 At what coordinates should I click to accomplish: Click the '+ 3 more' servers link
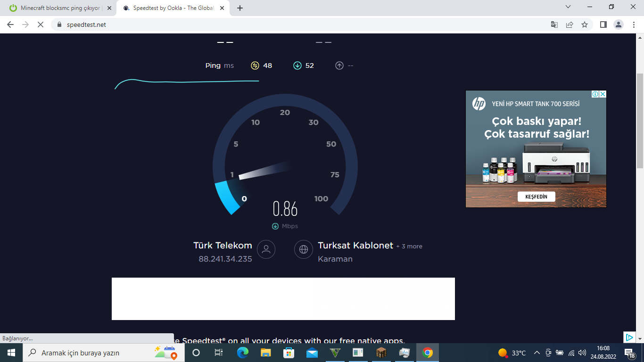[x=409, y=247]
